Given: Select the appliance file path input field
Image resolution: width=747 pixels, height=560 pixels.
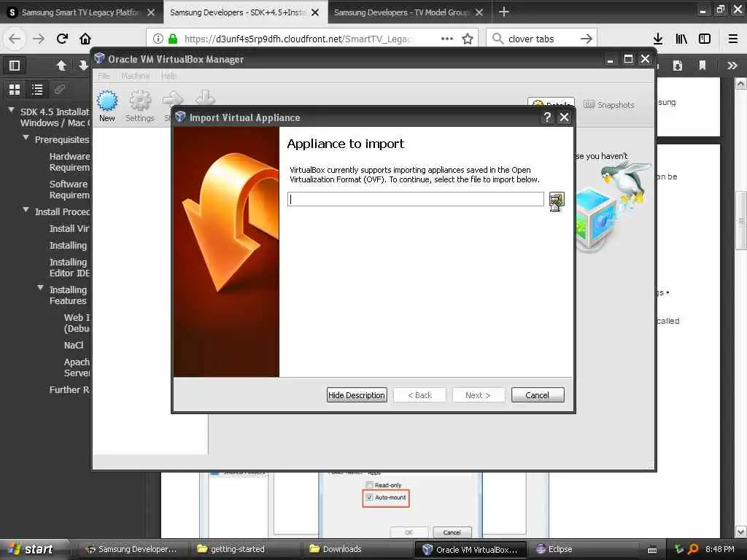Looking at the screenshot, I should click(415, 199).
